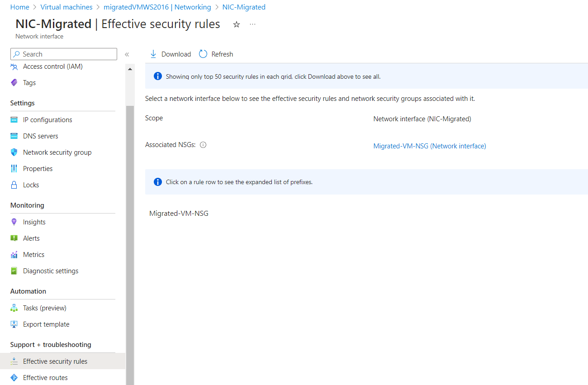Click the Properties bars icon
This screenshot has width=588, height=385.
point(14,169)
